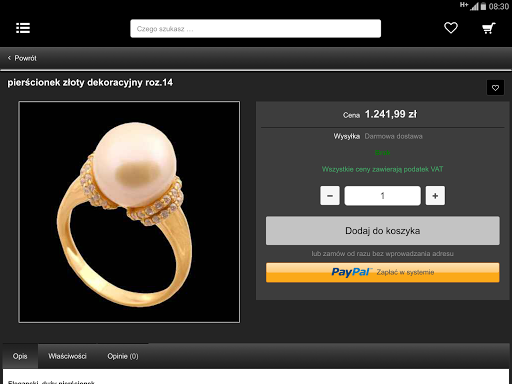Pay with the PayPal button

point(383,272)
